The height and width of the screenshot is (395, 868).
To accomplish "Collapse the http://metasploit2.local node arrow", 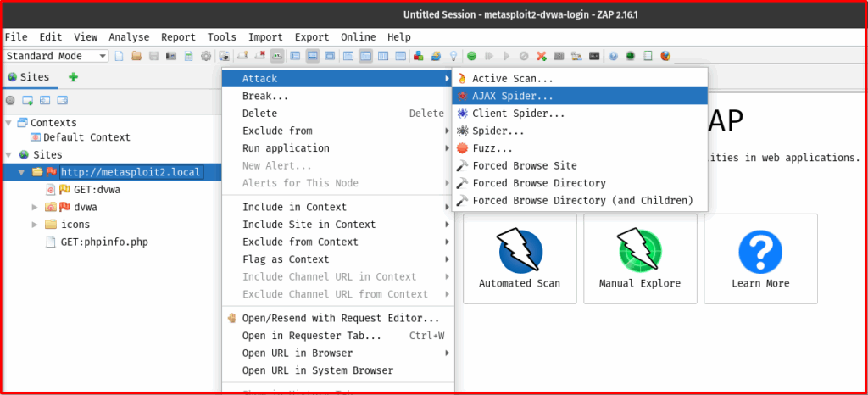I will pyautogui.click(x=21, y=172).
